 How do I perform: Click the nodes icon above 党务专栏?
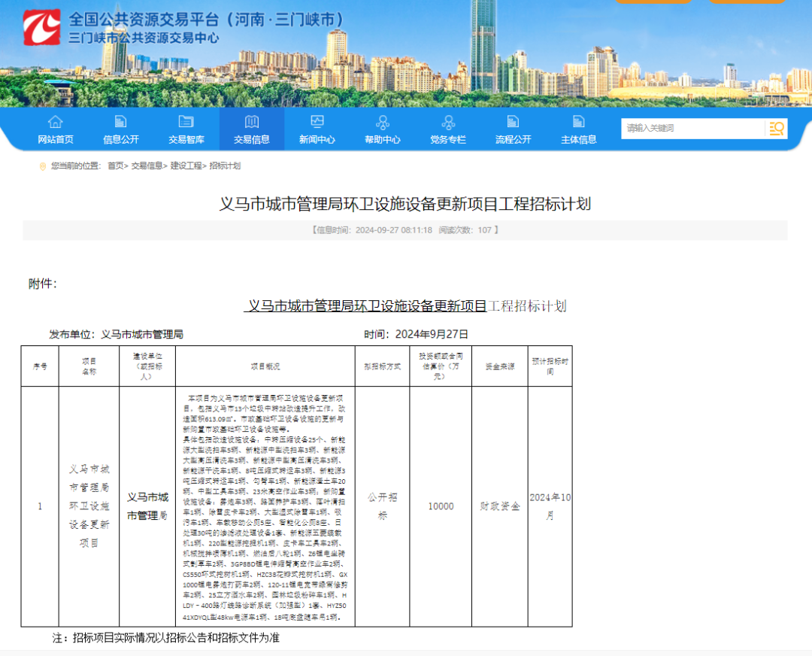point(448,123)
